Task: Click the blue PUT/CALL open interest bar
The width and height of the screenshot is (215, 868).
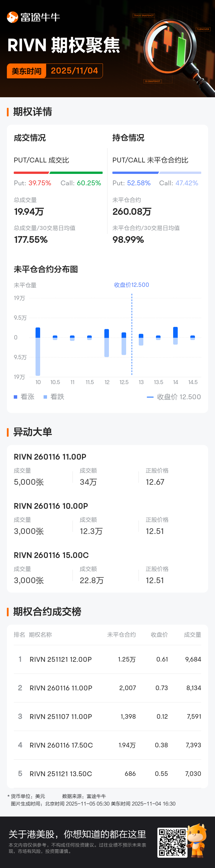Action: (x=157, y=173)
